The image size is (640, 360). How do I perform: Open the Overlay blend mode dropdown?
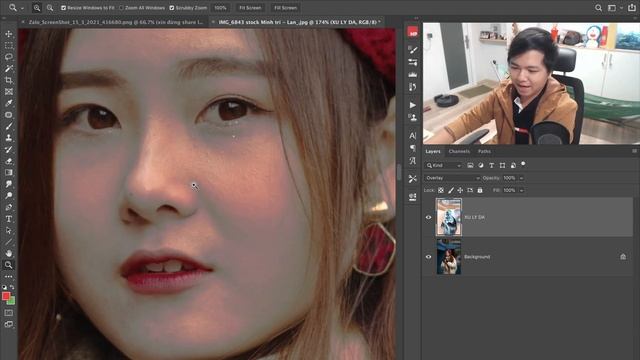click(x=452, y=178)
